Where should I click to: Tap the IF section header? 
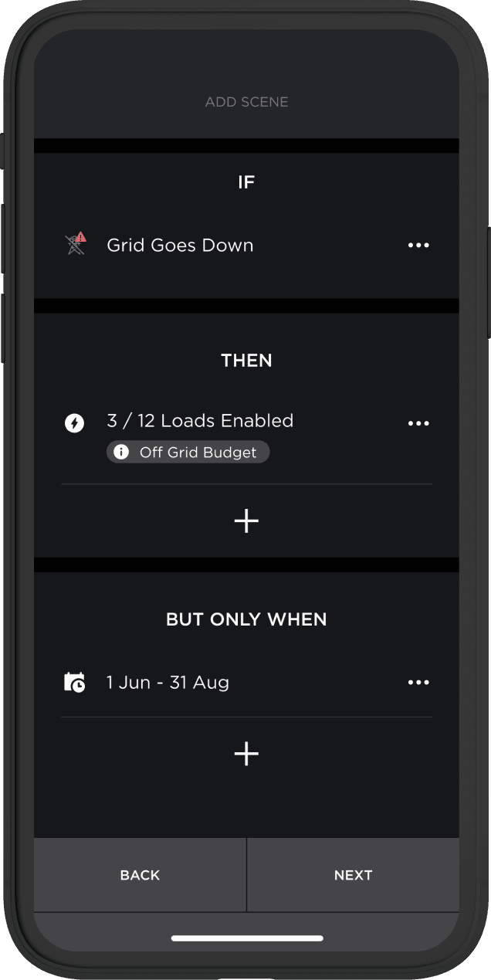246,182
